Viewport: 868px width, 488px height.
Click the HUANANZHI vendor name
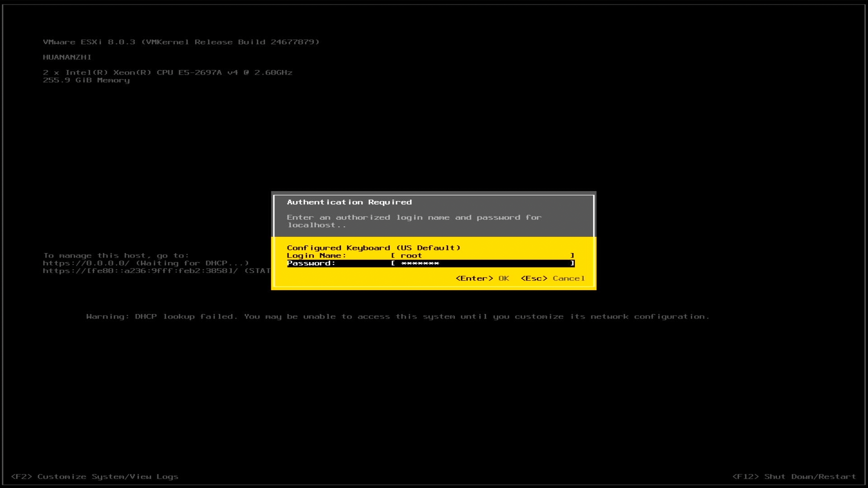(67, 57)
